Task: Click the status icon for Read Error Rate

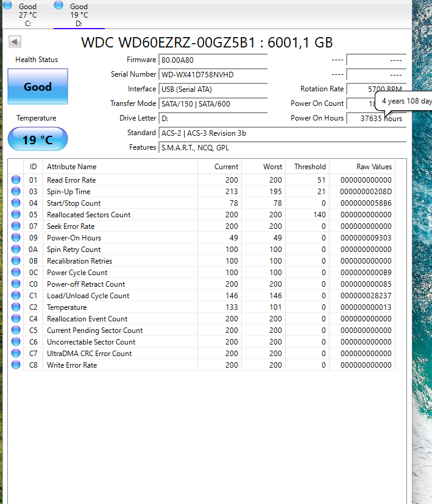Action: tap(16, 180)
